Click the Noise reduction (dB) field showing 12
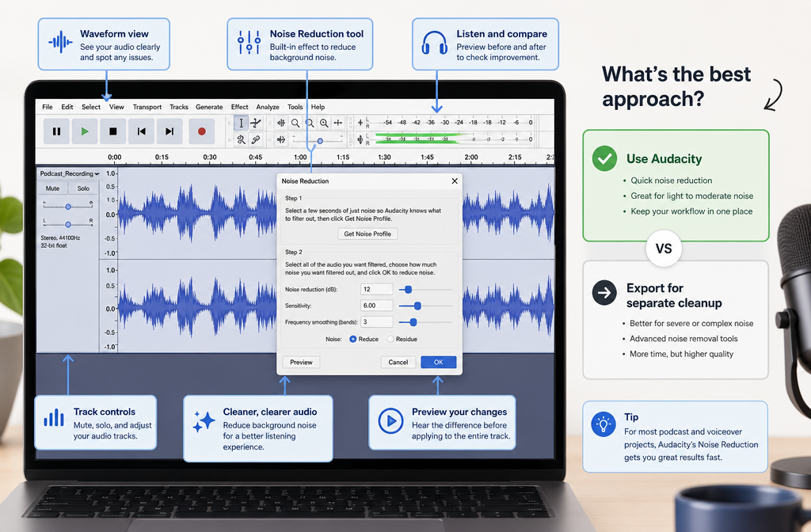Screen dimensions: 811x532 pyautogui.click(x=376, y=290)
